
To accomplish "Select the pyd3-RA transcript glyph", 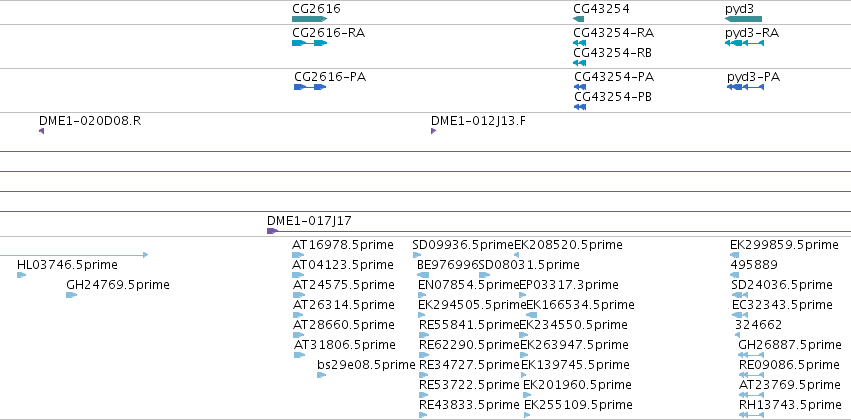I will pyautogui.click(x=745, y=43).
